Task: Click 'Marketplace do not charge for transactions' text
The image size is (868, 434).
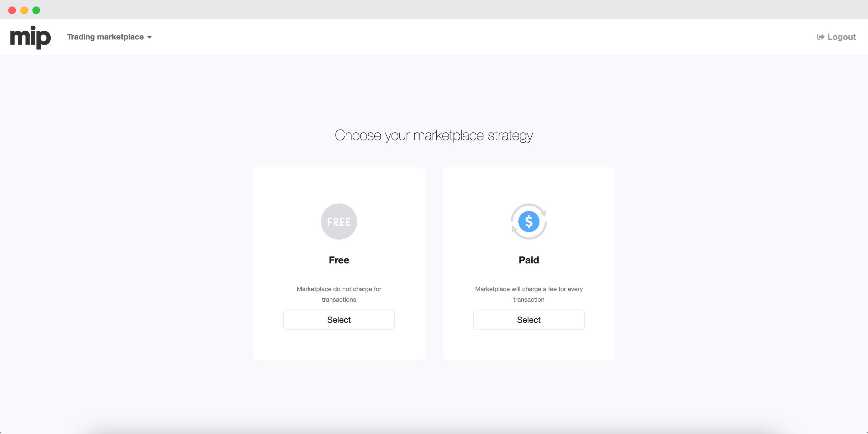Action: (339, 294)
